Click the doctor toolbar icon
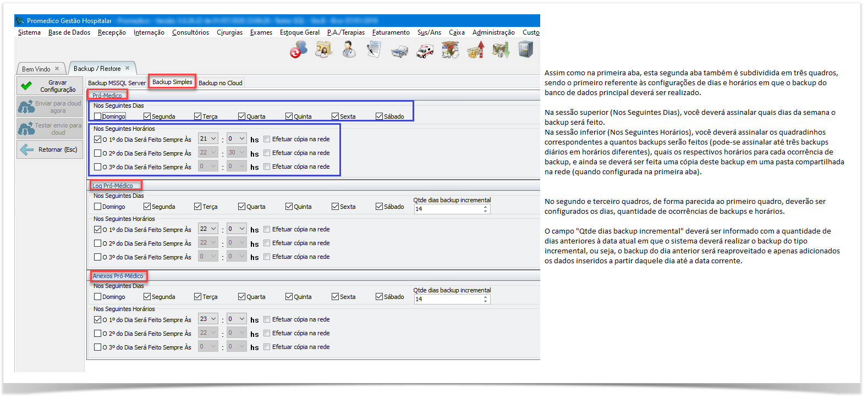This screenshot has width=868, height=399. [x=349, y=50]
